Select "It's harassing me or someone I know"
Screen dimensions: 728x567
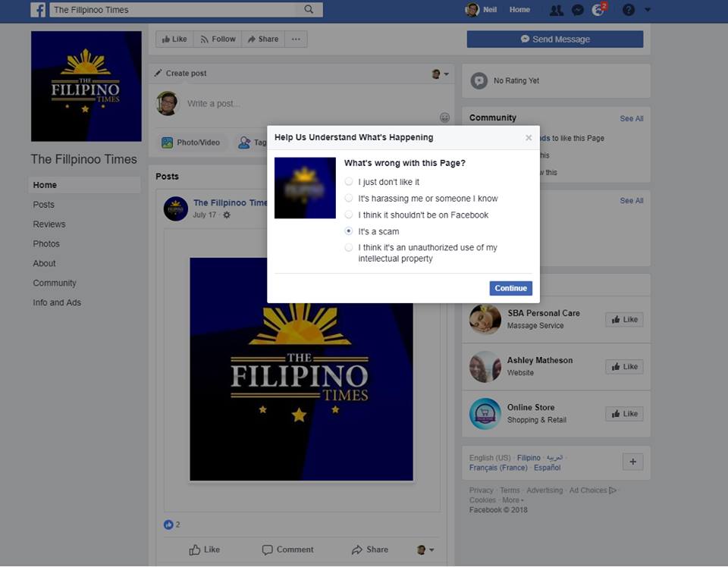(x=349, y=199)
